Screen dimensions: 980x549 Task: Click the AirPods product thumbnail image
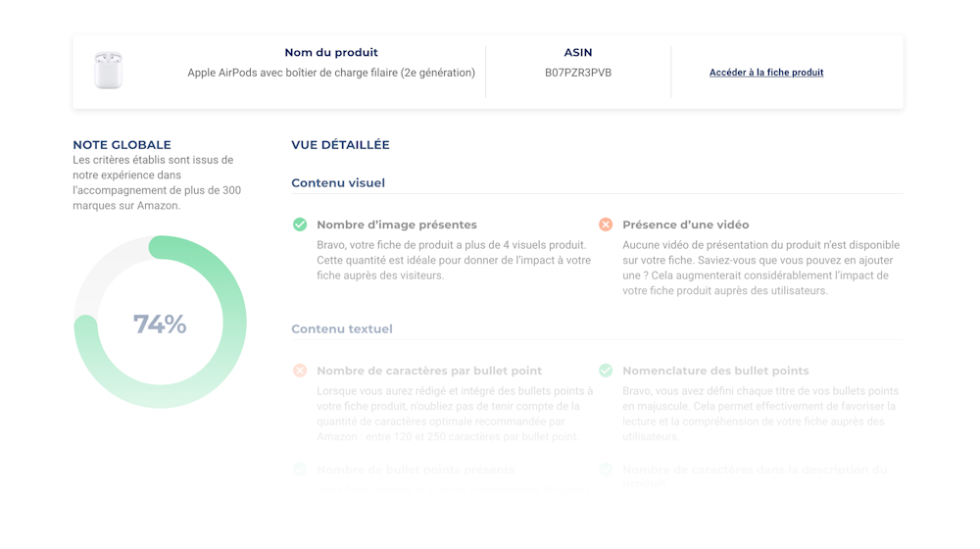[108, 71]
